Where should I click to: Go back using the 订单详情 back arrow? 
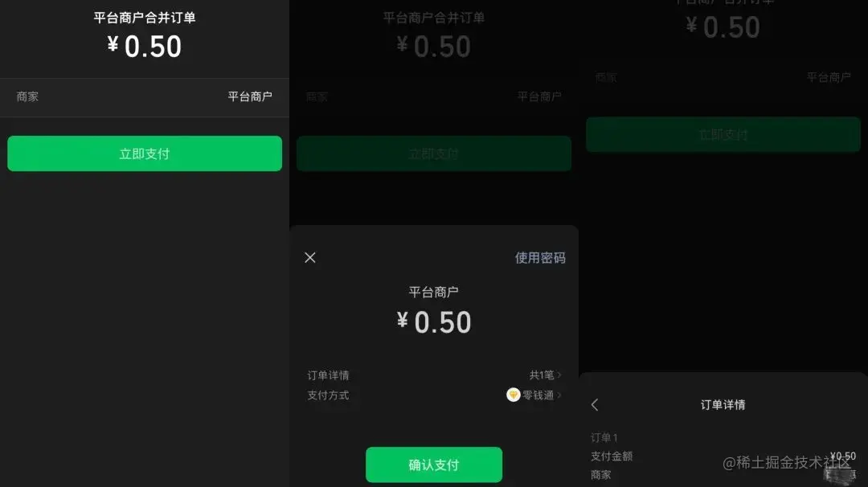click(x=595, y=404)
